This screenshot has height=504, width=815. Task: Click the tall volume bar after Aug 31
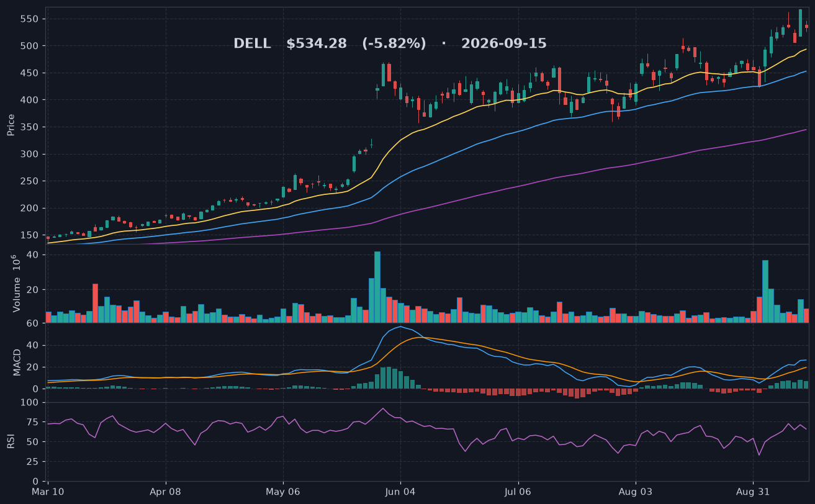click(765, 291)
